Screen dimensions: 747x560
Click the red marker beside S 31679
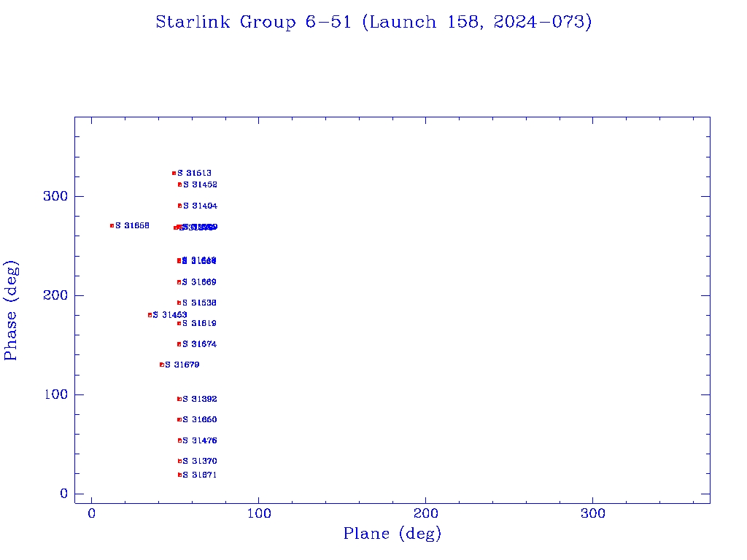tap(162, 365)
